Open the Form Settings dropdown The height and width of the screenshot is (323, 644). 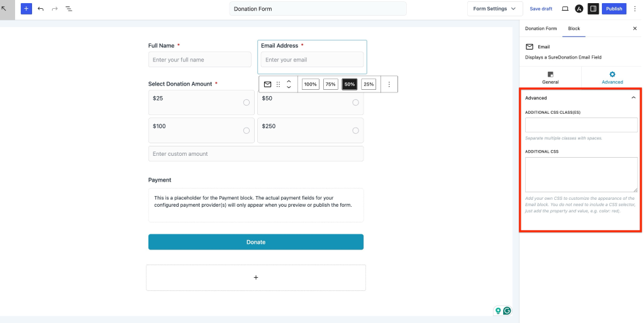pos(495,9)
